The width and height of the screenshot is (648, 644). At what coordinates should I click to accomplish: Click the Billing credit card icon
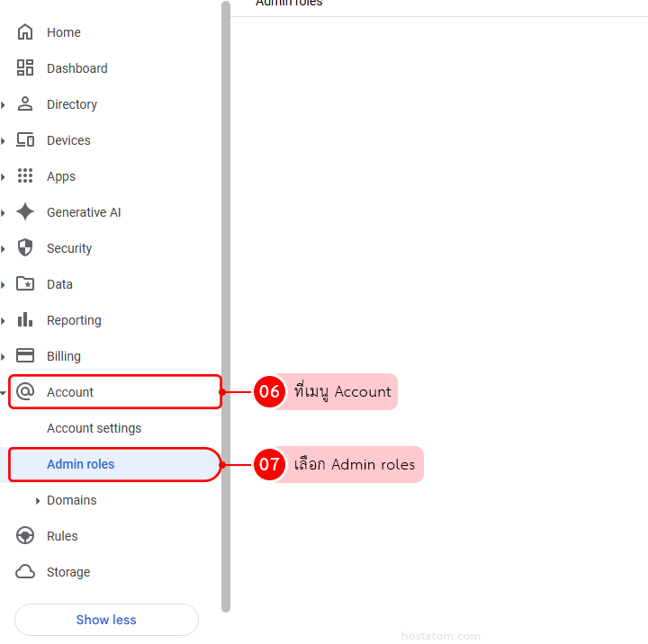pyautogui.click(x=25, y=356)
